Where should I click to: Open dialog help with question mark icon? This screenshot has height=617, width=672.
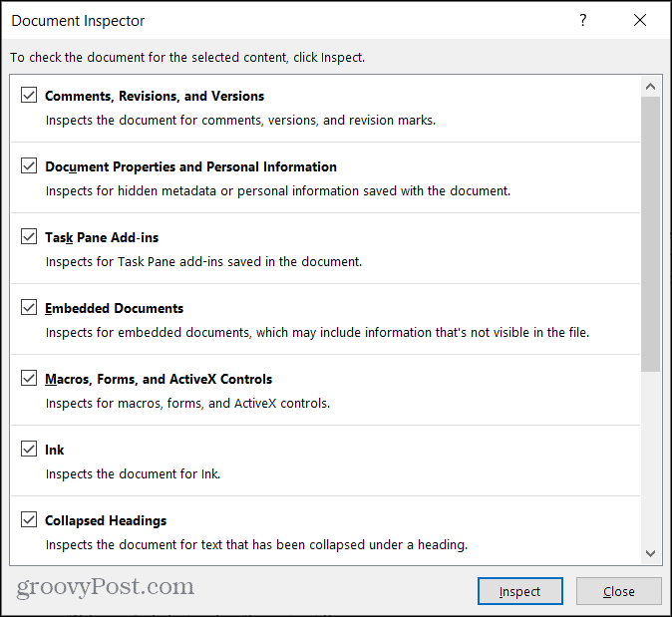[583, 20]
